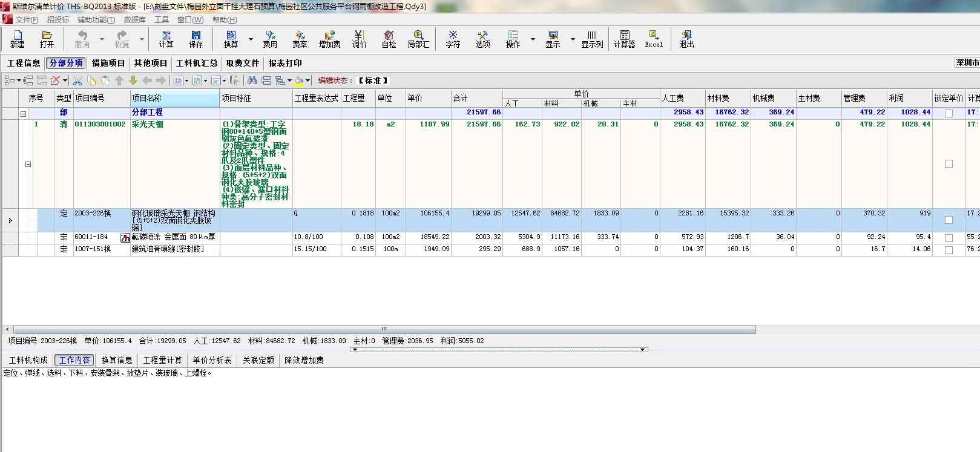Click the 新建 (New) toolbar icon

[17, 39]
